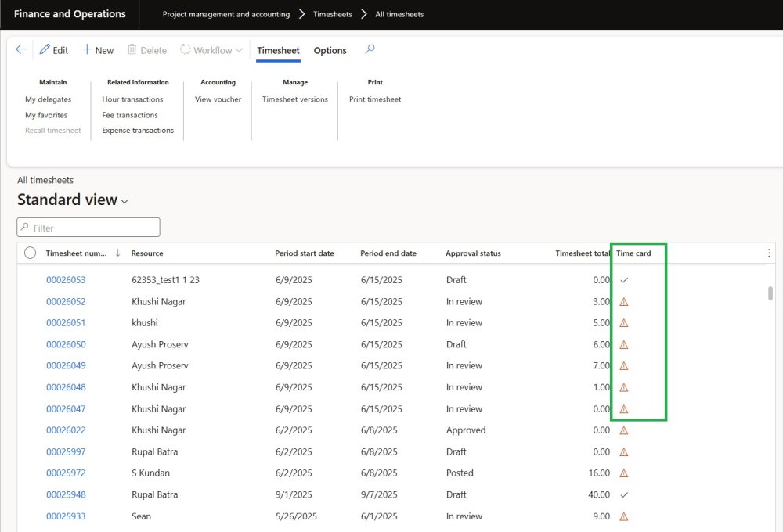Click the New plus button
The image size is (783, 532).
point(98,50)
